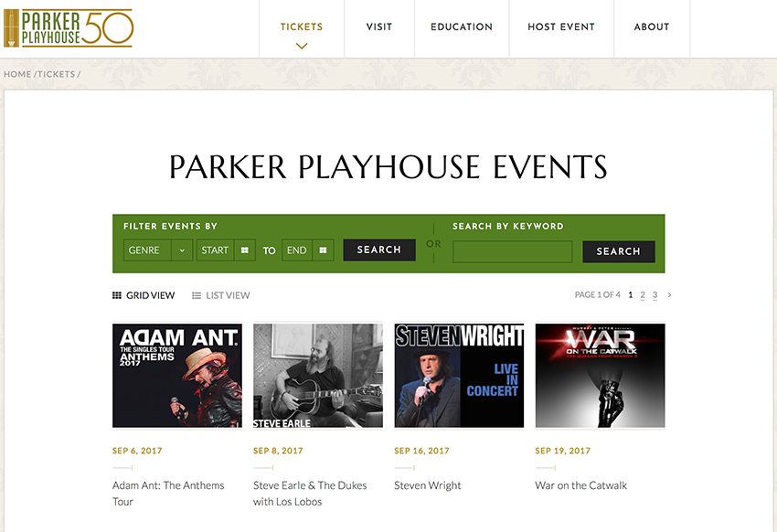Switch to Grid View
Screen dimensions: 777x532
pyautogui.click(x=144, y=295)
